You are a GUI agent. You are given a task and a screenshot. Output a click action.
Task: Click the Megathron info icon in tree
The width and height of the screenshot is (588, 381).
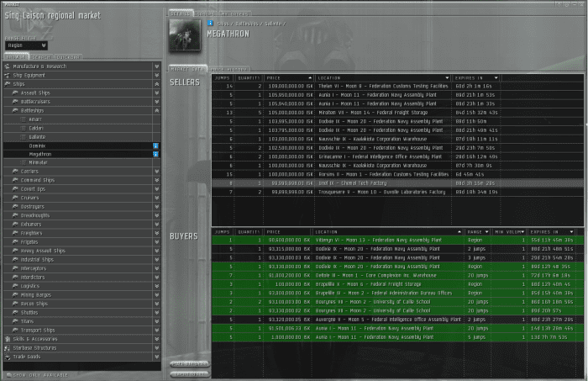(155, 154)
